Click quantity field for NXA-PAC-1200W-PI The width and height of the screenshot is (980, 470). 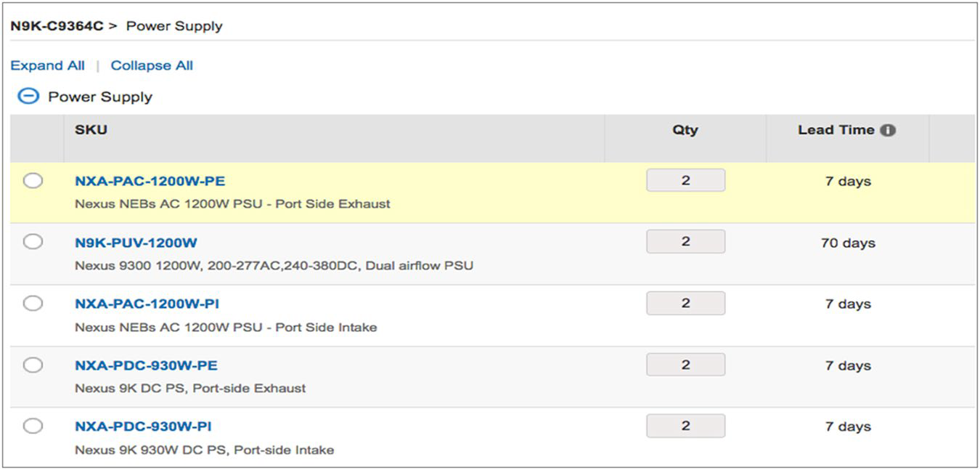685,304
